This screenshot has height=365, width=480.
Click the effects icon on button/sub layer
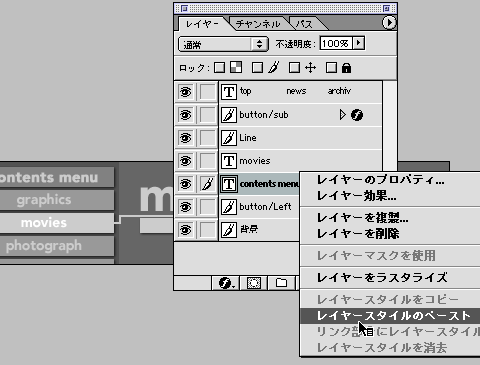(357, 115)
